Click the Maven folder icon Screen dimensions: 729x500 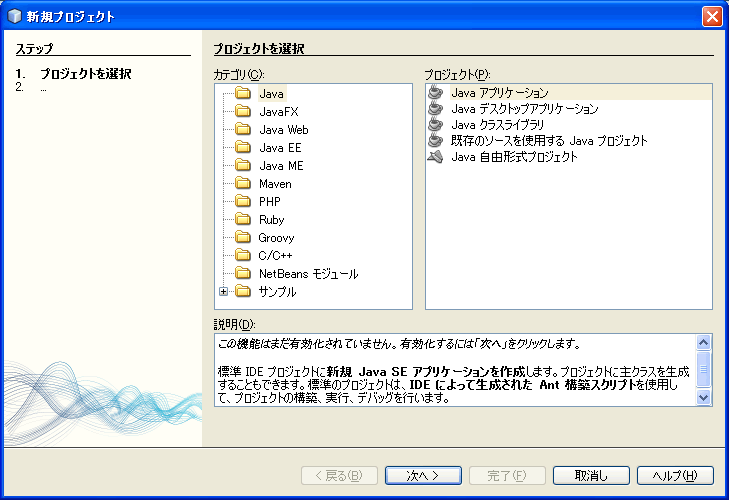[x=243, y=183]
